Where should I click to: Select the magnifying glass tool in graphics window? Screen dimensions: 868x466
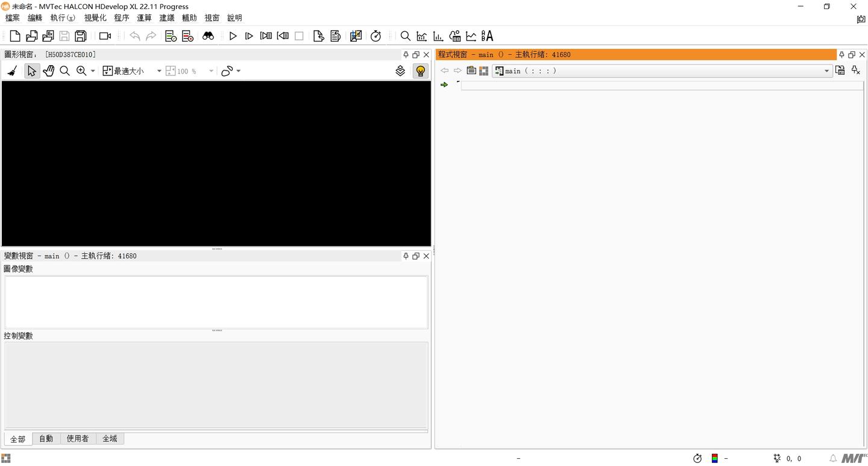click(64, 71)
